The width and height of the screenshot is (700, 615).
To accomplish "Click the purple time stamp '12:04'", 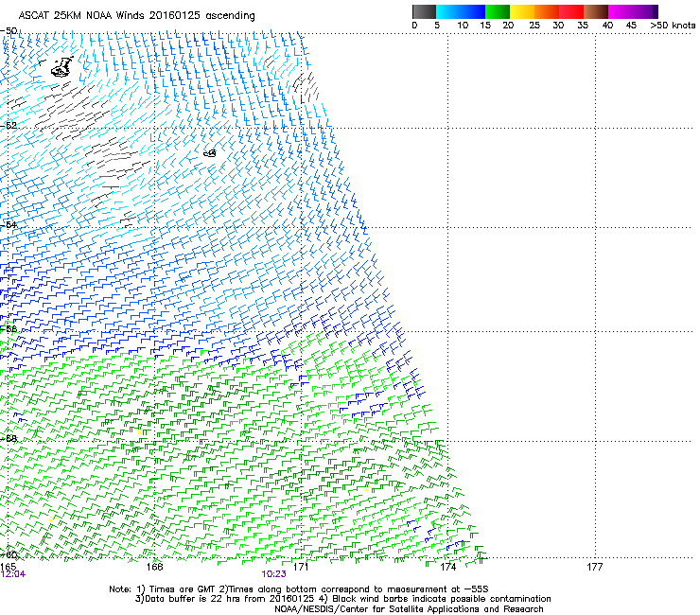I will tap(13, 574).
